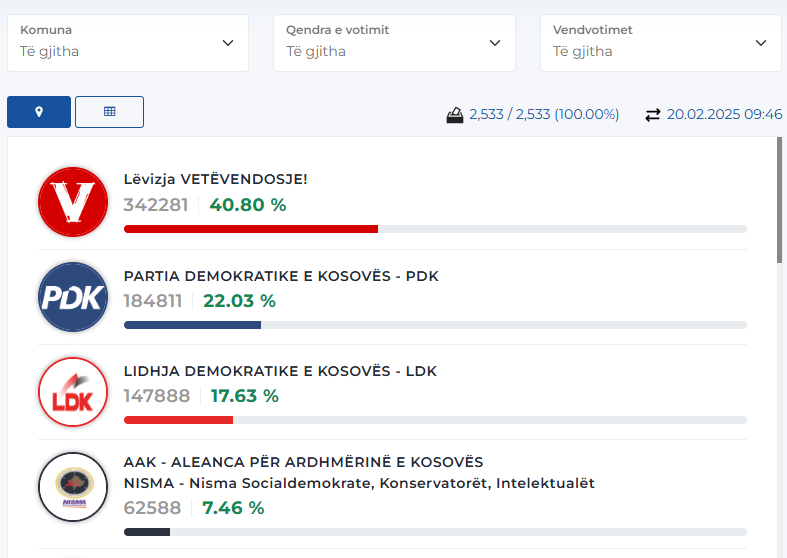Open the Vendvotimet dropdown

point(660,42)
